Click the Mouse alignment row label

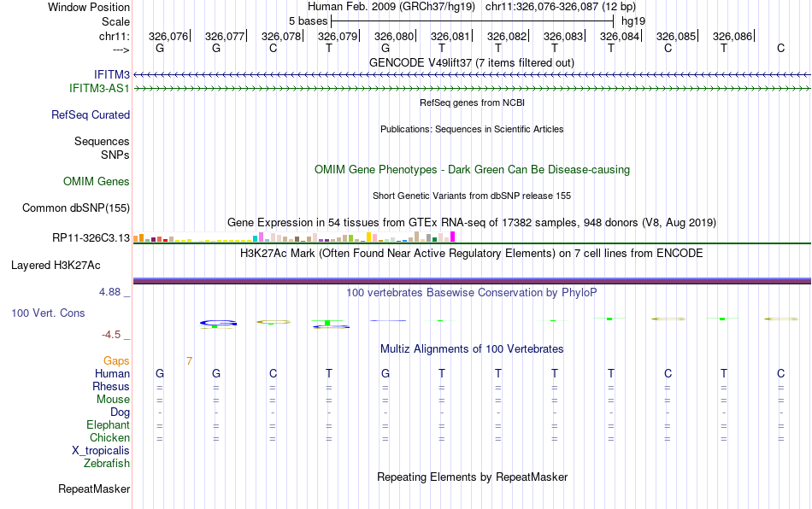tap(114, 400)
